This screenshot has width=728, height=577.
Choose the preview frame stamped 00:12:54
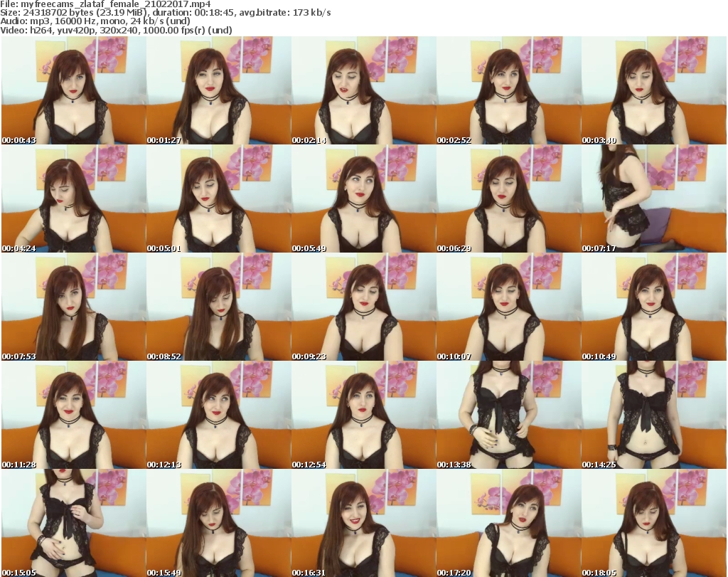tap(363, 415)
